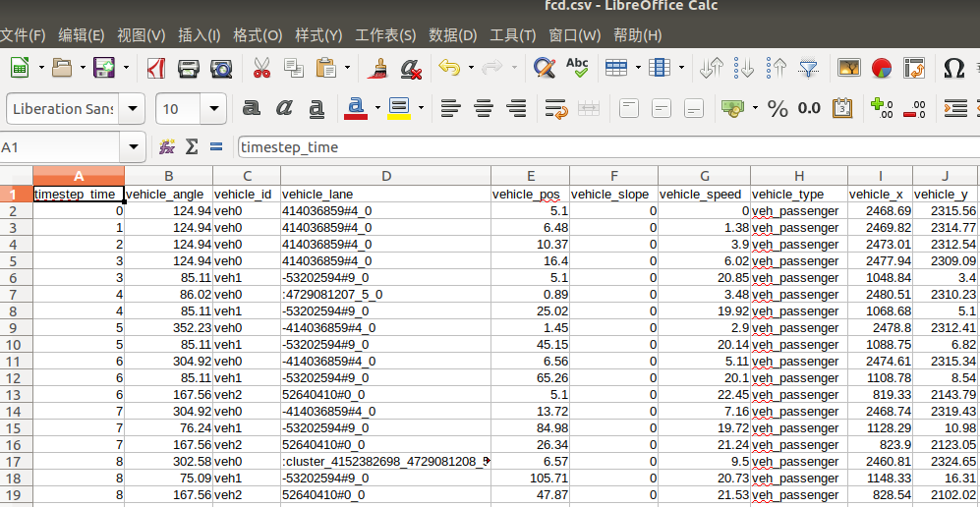Insert rows with the row icon
Viewport: 980px width, 507px height.
tap(616, 68)
